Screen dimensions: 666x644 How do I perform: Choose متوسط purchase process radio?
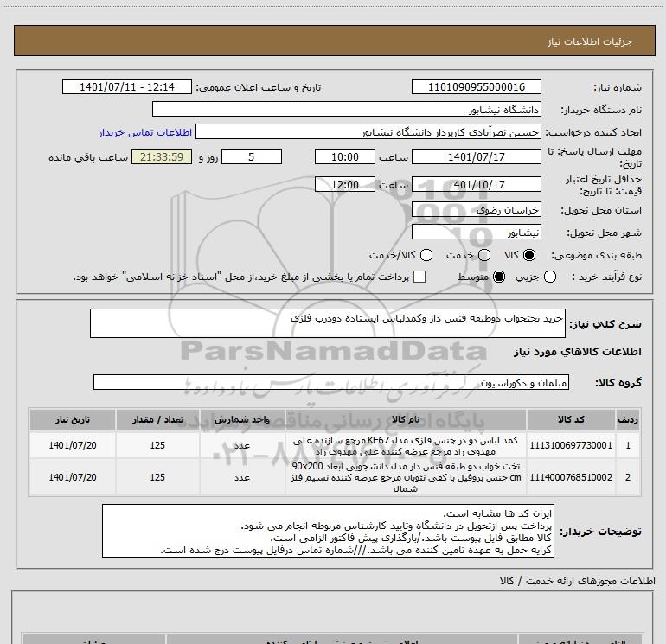click(499, 277)
